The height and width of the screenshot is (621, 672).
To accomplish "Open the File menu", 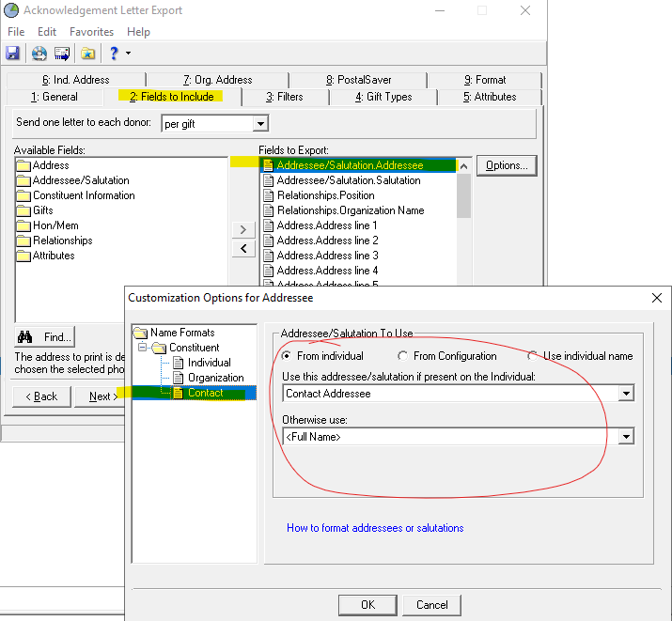I will [x=16, y=32].
